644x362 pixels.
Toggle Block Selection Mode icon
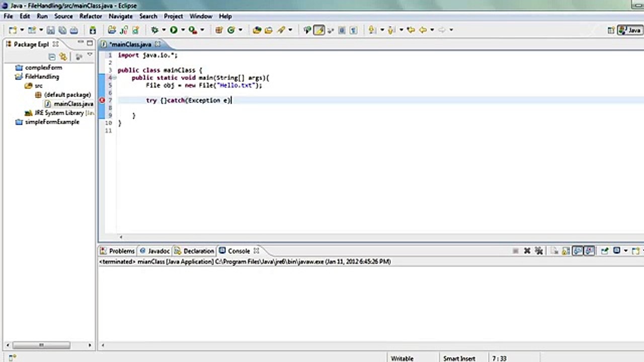click(x=342, y=30)
